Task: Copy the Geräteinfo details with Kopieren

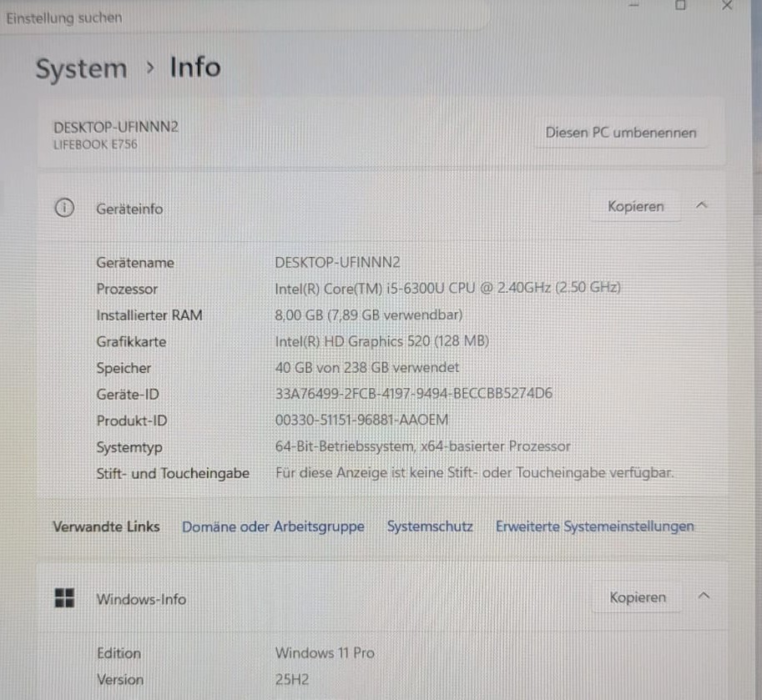Action: (636, 206)
